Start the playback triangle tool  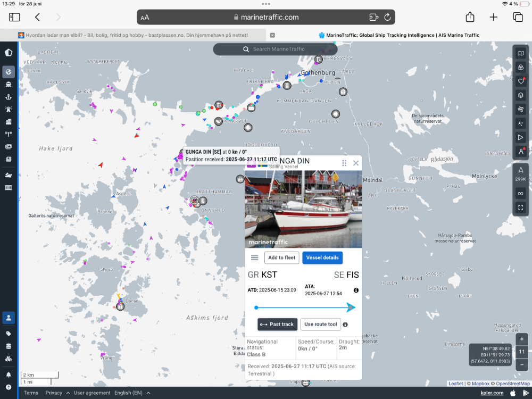tap(520, 137)
